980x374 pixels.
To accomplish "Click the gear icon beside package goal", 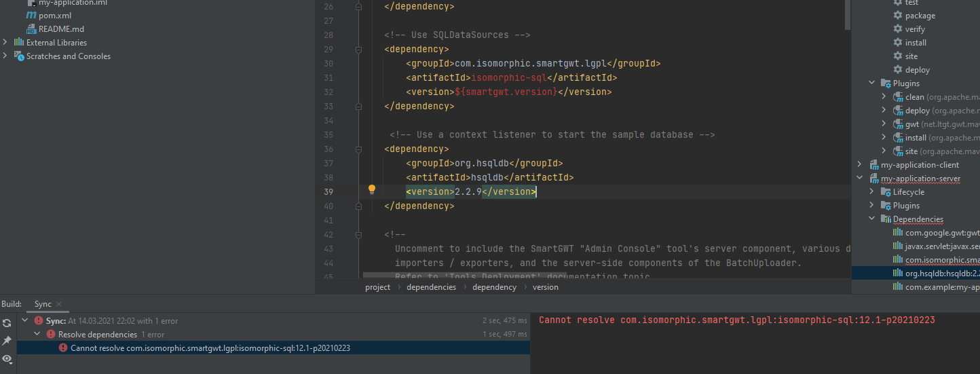I will point(898,16).
